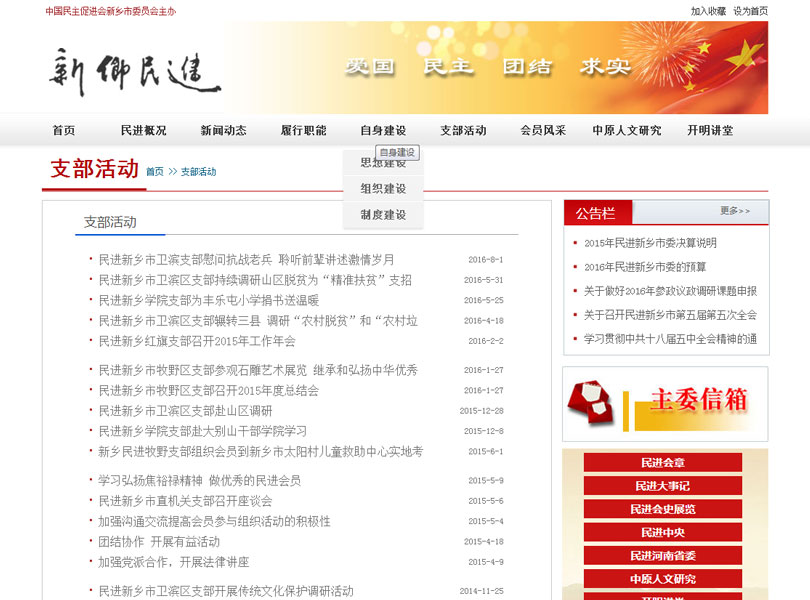Open article 民进新乡红旗支部召开2015年工作年会
Viewport: 810px width, 600px height.
(x=197, y=341)
